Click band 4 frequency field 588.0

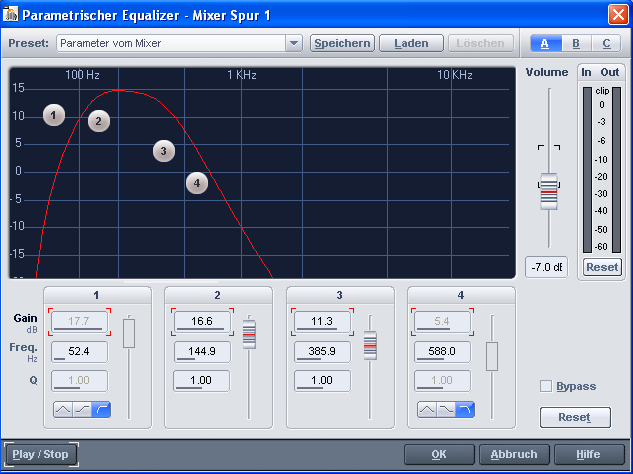[442, 352]
